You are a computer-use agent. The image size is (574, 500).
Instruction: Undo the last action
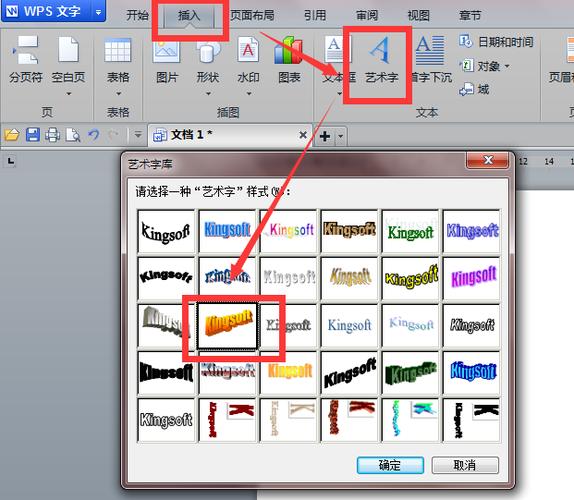point(94,135)
